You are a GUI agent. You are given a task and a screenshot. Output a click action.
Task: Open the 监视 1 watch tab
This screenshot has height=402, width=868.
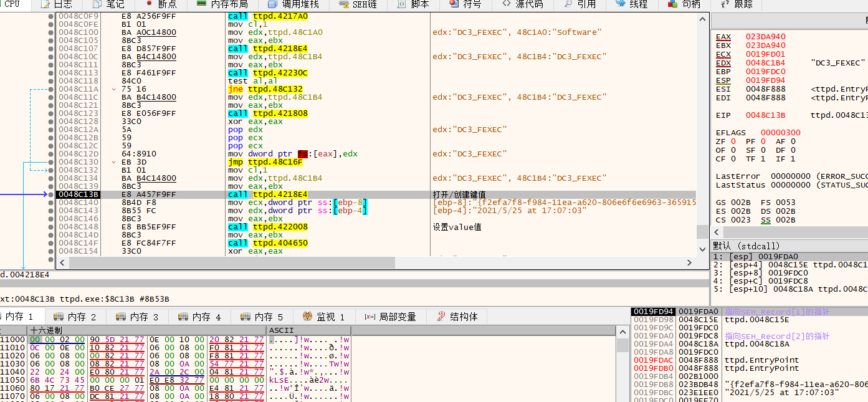[323, 317]
